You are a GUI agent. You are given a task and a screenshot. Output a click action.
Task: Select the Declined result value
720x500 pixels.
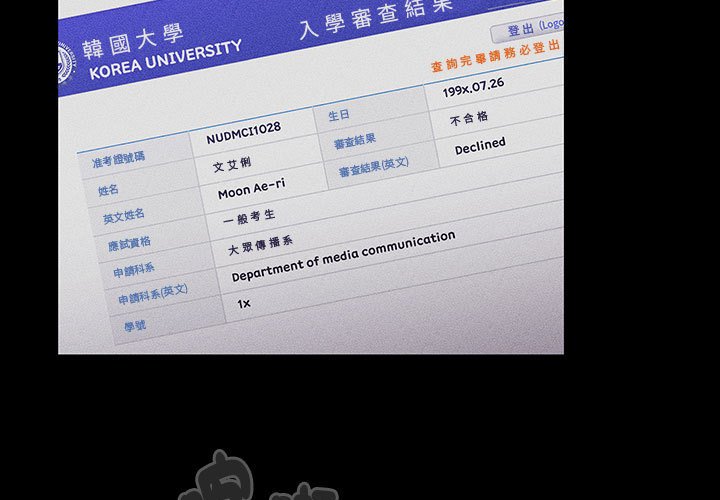480,146
